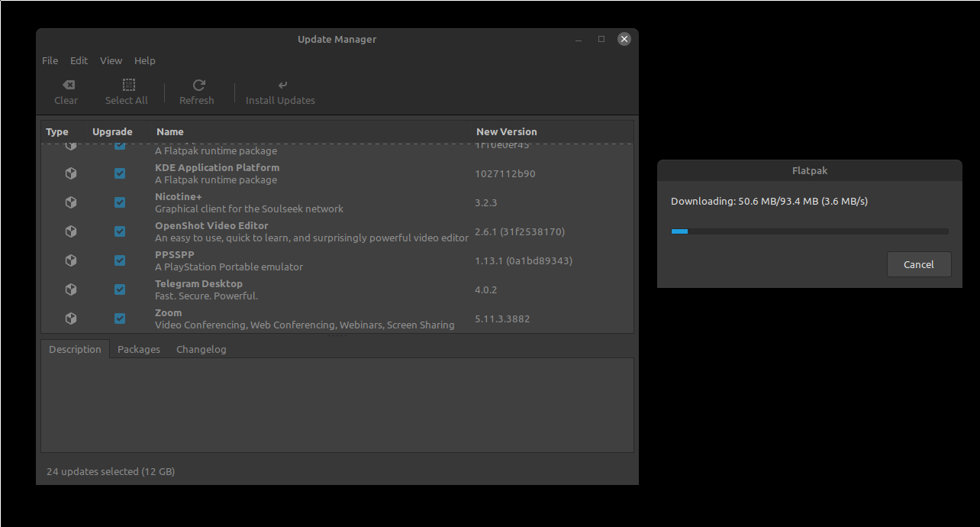This screenshot has height=527, width=980.
Task: Uncheck the OpenShot Video Editor upgrade checkbox
Action: pyautogui.click(x=120, y=231)
